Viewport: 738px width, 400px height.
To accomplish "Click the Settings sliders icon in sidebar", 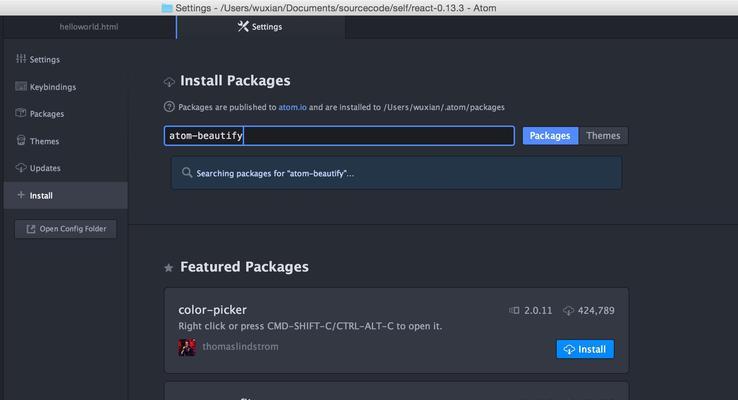I will tap(21, 59).
